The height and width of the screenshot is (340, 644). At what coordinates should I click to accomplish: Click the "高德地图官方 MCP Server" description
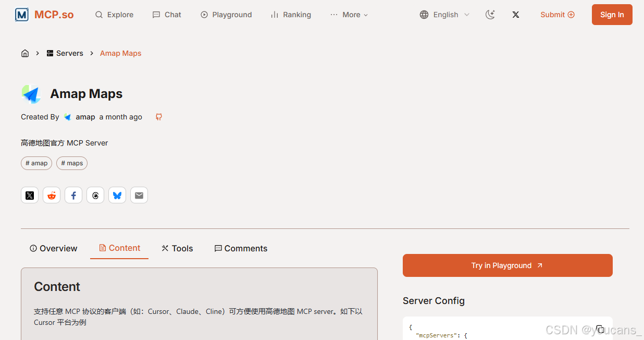[65, 143]
